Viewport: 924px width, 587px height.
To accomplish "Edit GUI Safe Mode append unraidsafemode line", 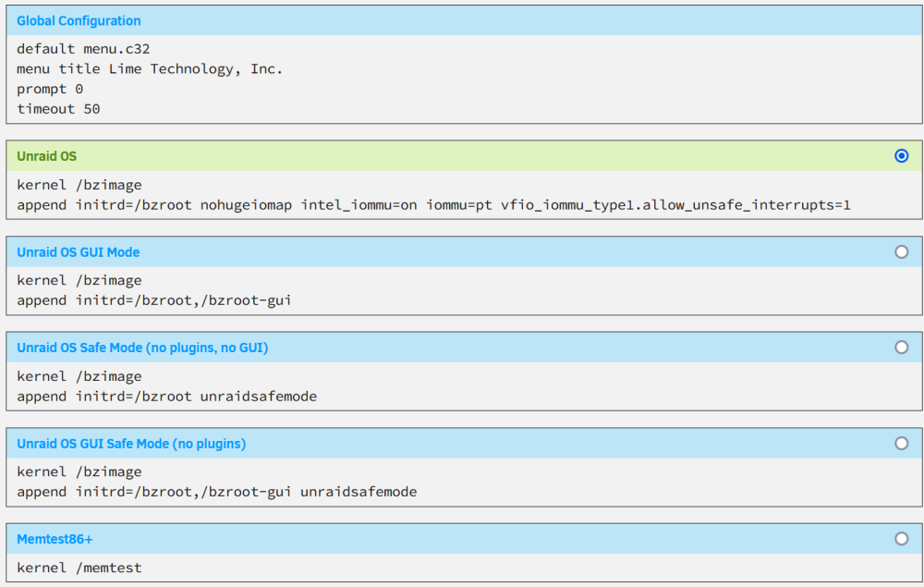I will pos(217,492).
